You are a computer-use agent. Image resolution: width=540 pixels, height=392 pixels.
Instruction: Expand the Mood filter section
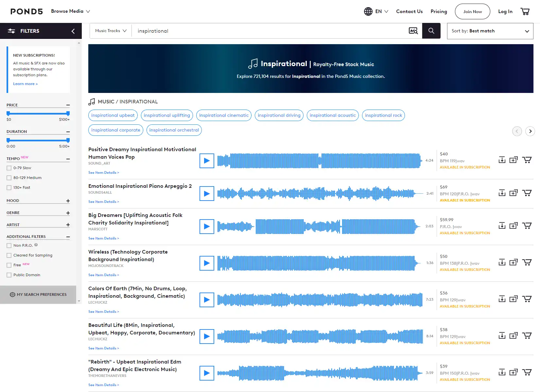(x=68, y=201)
